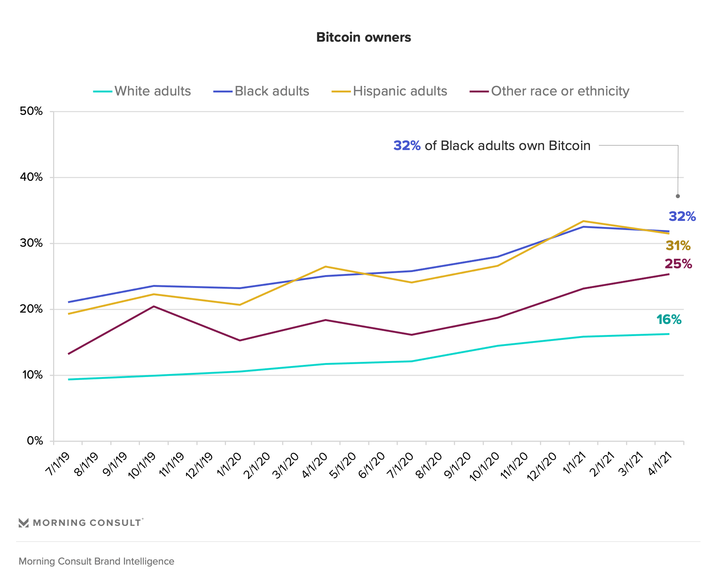Image resolution: width=728 pixels, height=582 pixels.
Task: Click the Morning Consult logo icon
Action: (24, 523)
